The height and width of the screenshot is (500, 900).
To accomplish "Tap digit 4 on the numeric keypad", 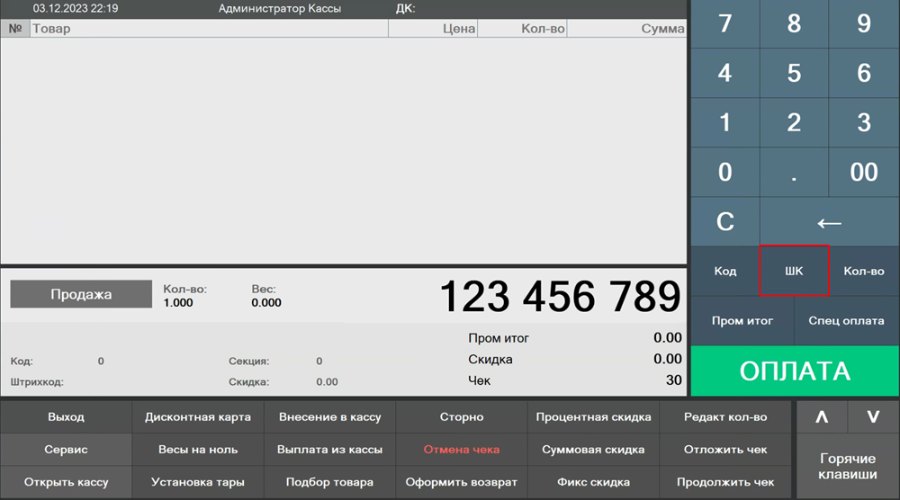I will pos(725,73).
